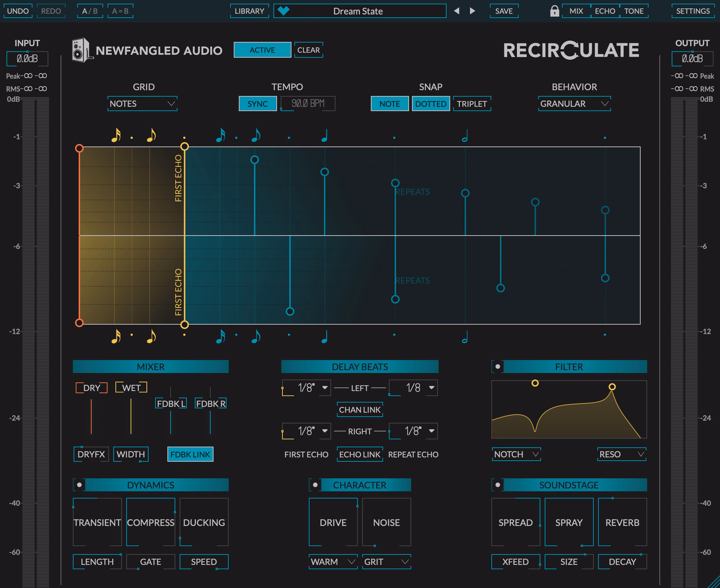Screen dimensions: 720x588
Task: Enable TRIPLET snap
Action: pos(472,104)
